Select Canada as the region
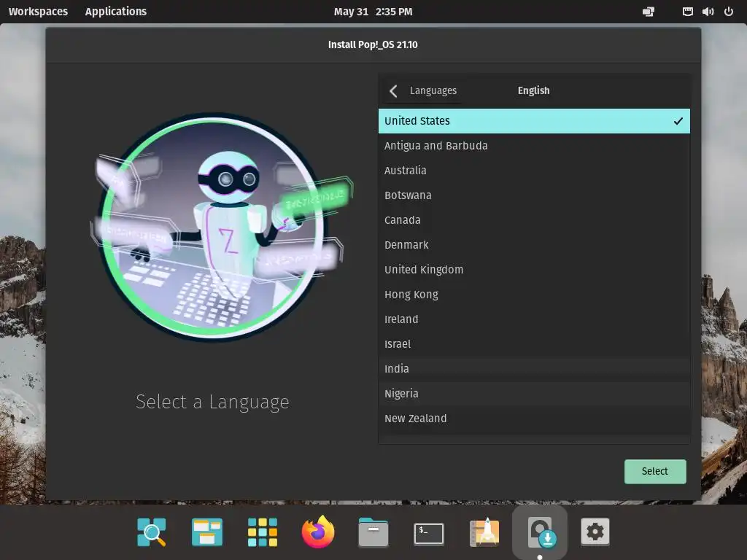 (x=534, y=220)
